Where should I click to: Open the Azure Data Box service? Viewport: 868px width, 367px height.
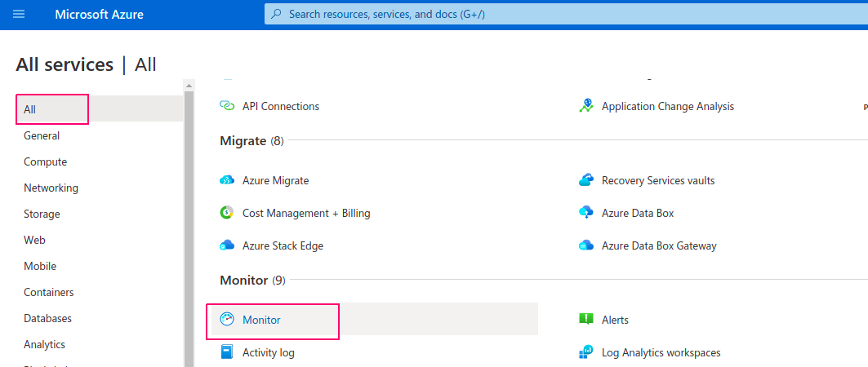click(x=638, y=213)
